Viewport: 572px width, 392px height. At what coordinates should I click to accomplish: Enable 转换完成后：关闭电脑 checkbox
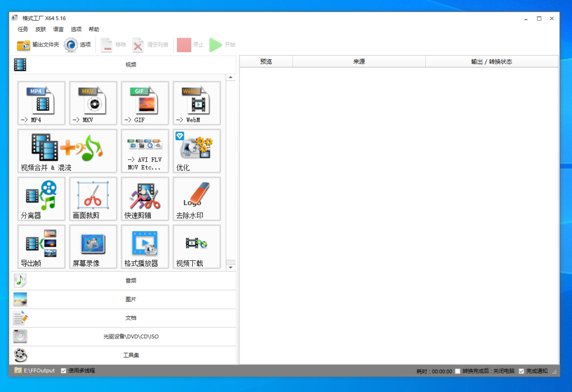[x=458, y=371]
